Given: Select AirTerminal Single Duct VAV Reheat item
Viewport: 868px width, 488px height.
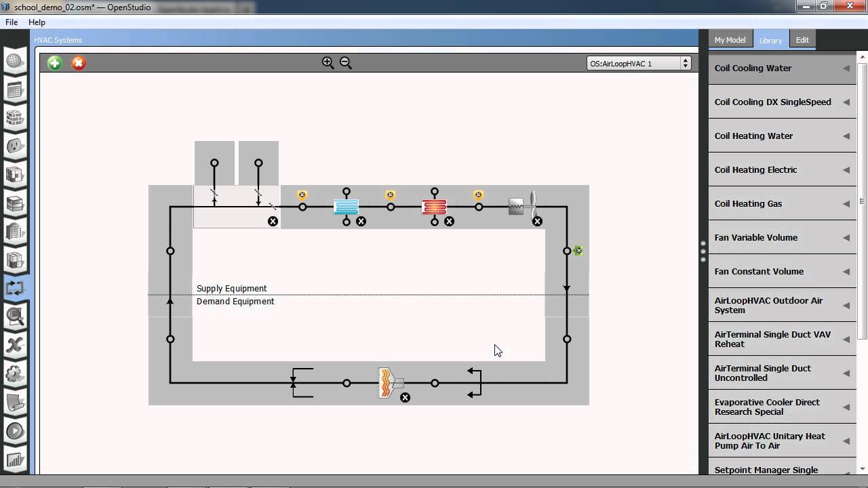Looking at the screenshot, I should (x=783, y=339).
